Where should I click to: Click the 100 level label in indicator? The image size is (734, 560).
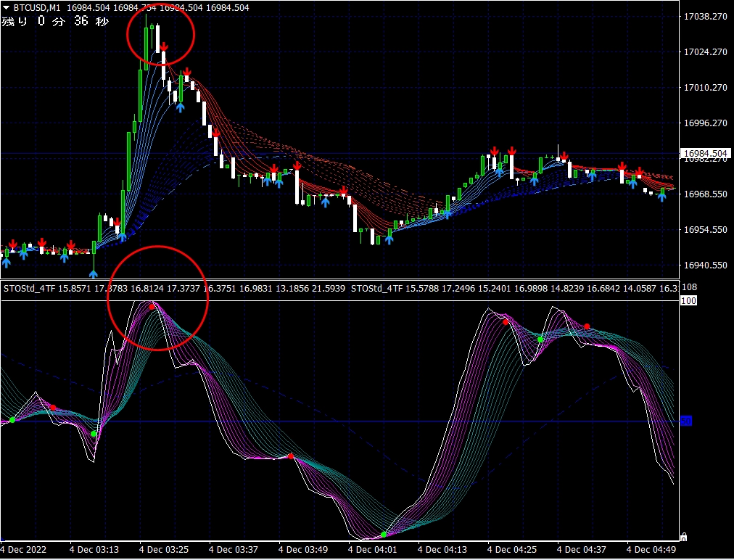point(688,300)
